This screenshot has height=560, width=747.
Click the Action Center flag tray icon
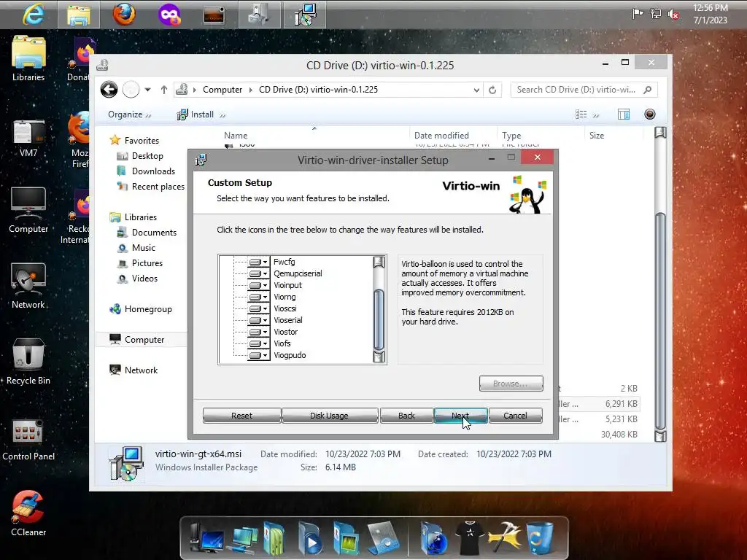pyautogui.click(x=638, y=14)
